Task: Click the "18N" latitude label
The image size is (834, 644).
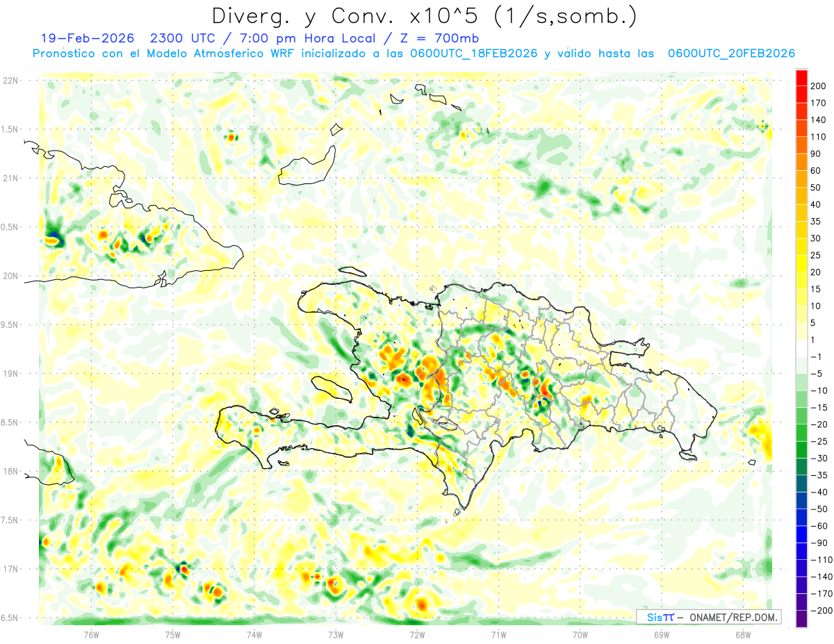Action: point(10,472)
